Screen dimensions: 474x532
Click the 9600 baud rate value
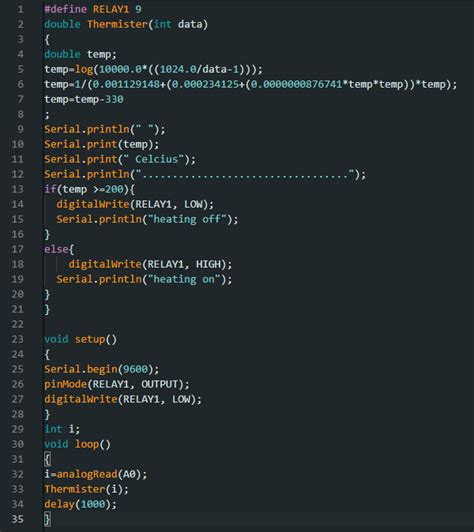135,369
